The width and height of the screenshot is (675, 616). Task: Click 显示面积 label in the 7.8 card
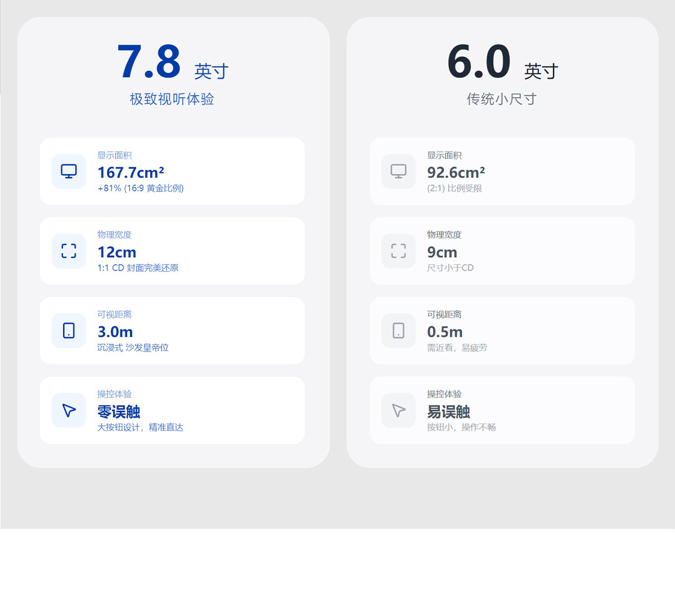(x=115, y=155)
